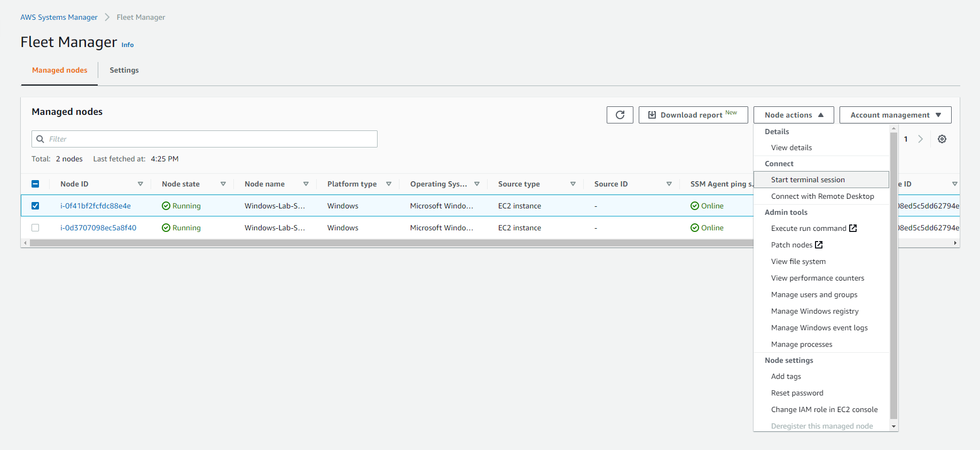Click Online status icon for i-0d3707098ec5a8f40
The width and height of the screenshot is (980, 450).
tap(695, 228)
